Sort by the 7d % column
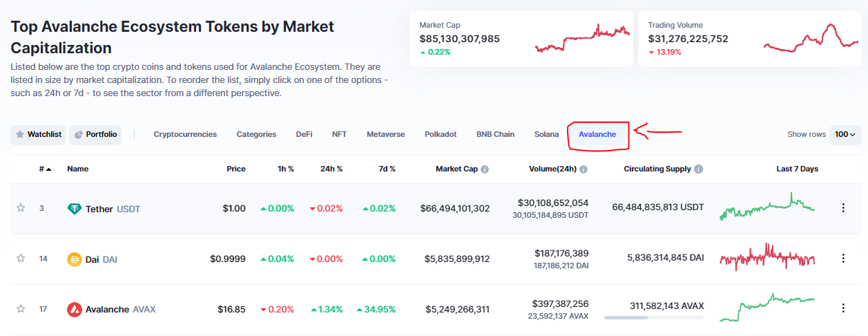 click(386, 169)
